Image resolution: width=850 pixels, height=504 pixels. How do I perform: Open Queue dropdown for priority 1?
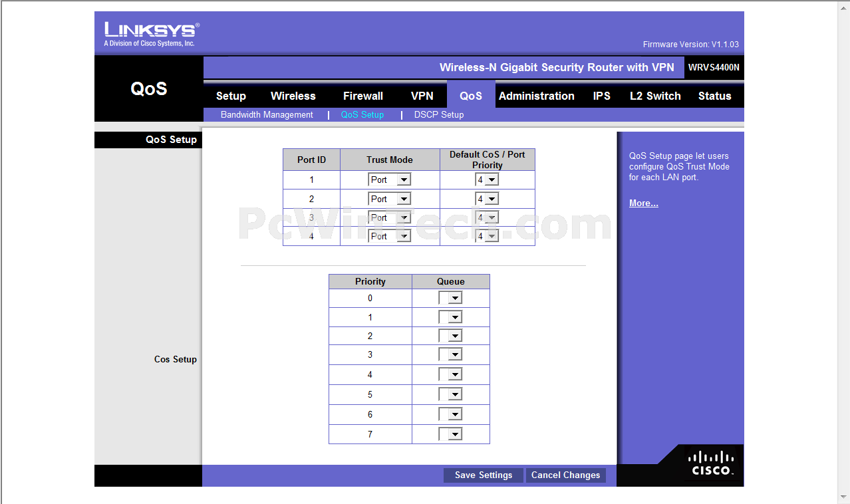pyautogui.click(x=450, y=317)
